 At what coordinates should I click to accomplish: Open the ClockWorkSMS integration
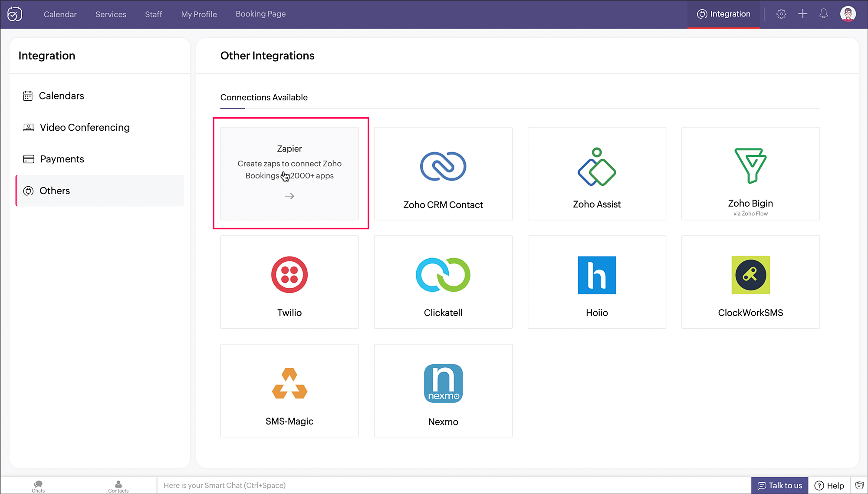click(x=750, y=282)
